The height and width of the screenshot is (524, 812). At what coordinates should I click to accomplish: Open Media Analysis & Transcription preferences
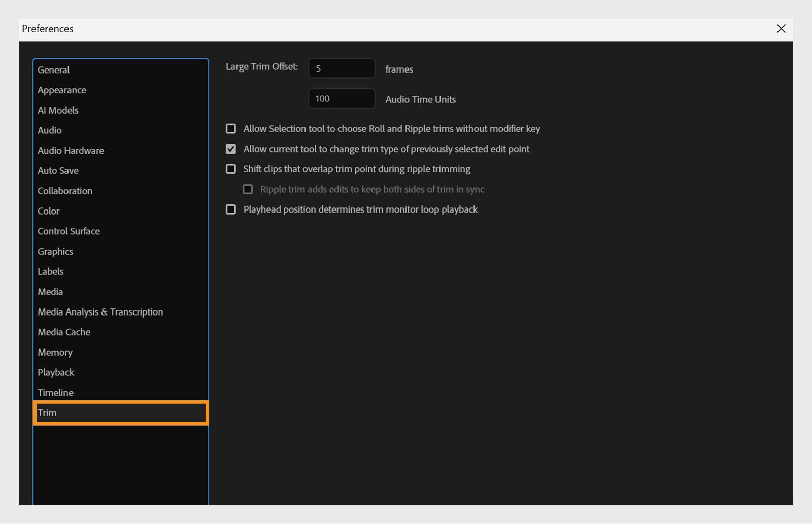(x=99, y=311)
